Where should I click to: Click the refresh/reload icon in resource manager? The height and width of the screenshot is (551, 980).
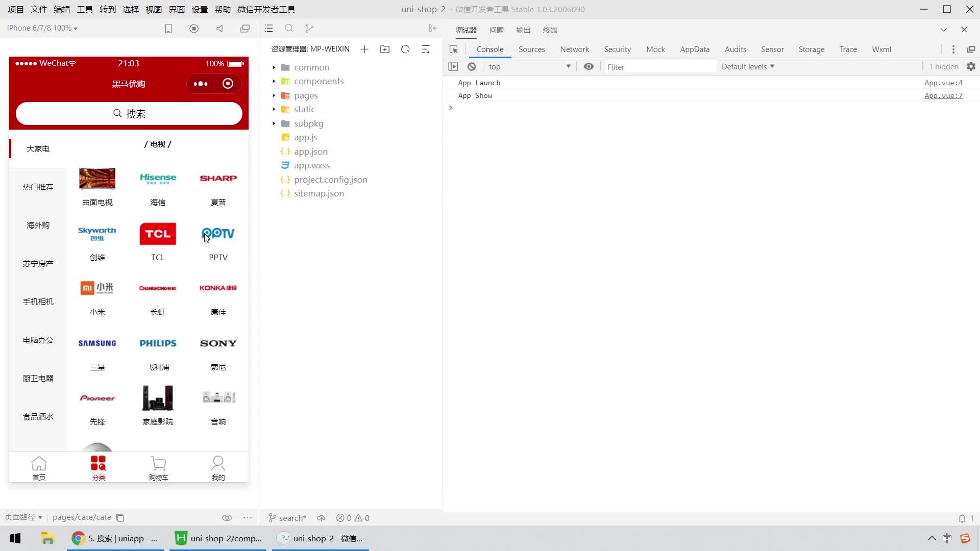(x=406, y=48)
